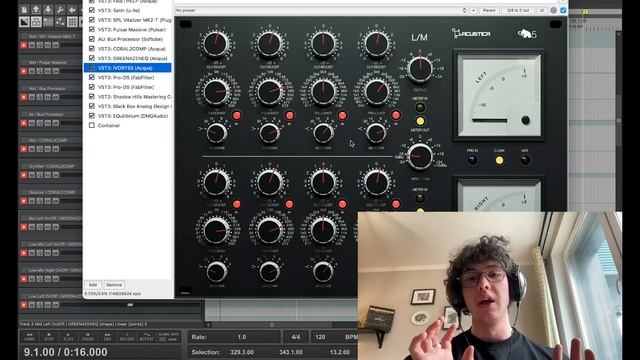Screen dimensions: 640x360
Task: Click the transport Pause button
Action: (x=88, y=337)
